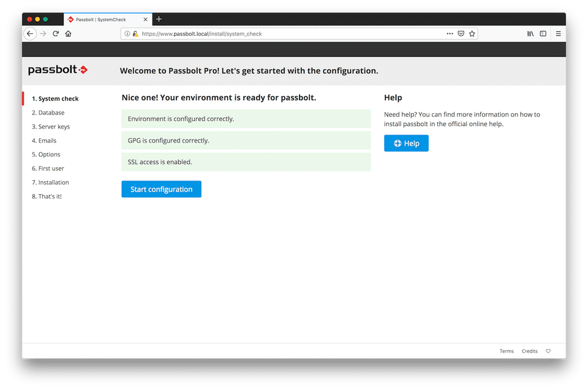Go to the Server keys step
This screenshot has height=390, width=588.
51,127
